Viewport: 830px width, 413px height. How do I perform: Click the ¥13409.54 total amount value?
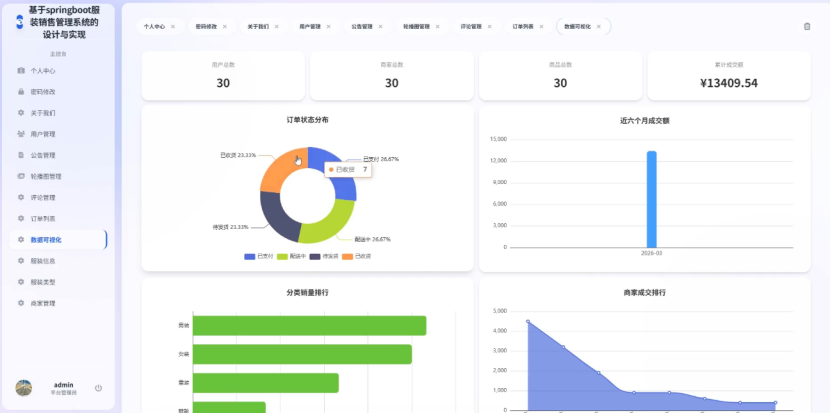(729, 83)
